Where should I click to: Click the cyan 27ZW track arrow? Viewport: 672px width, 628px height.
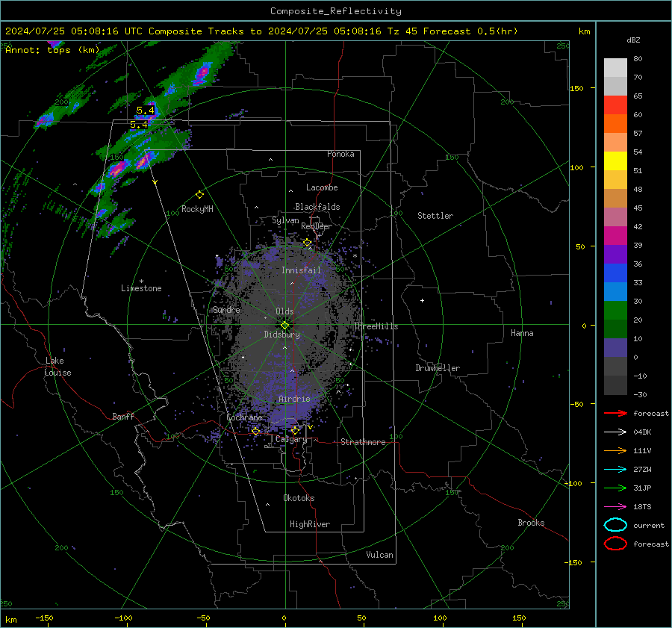pyautogui.click(x=615, y=470)
